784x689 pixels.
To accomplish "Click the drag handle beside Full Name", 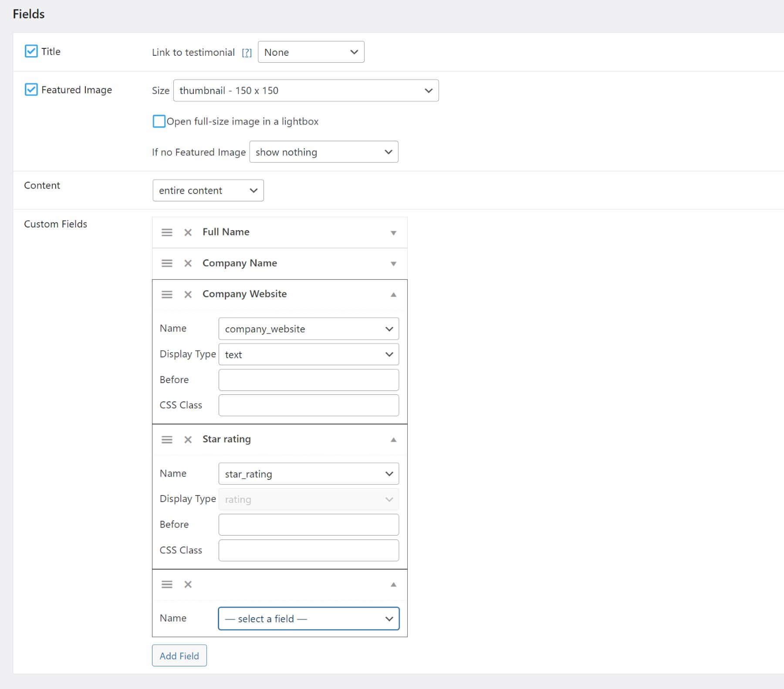I will (167, 232).
